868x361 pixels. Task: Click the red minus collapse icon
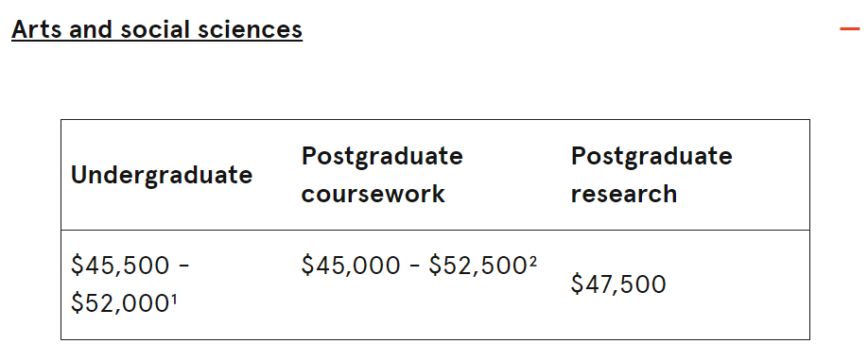(x=850, y=28)
